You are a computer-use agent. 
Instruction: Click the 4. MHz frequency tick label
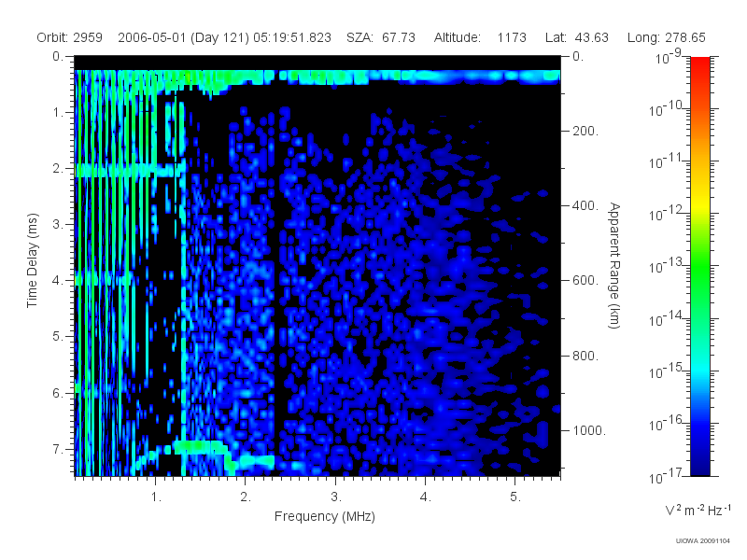tap(426, 497)
